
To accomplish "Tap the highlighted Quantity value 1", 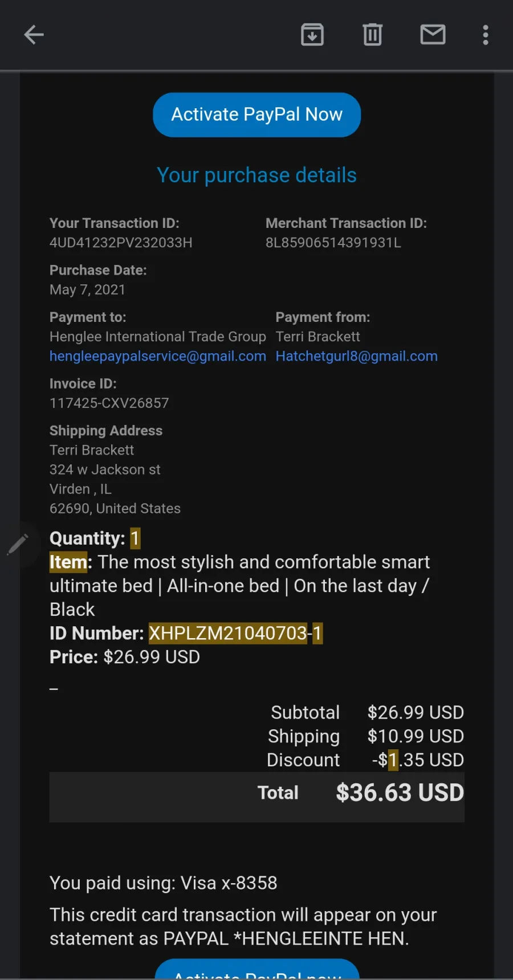I will coord(135,538).
